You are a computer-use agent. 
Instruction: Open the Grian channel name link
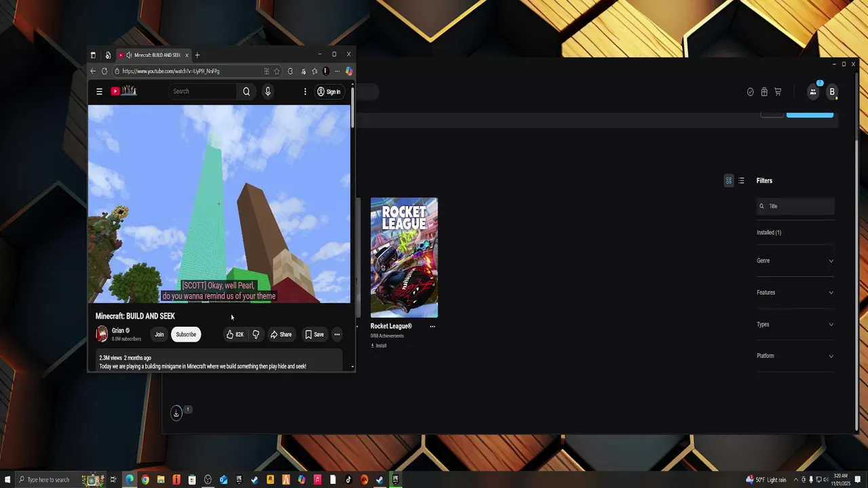tap(118, 331)
